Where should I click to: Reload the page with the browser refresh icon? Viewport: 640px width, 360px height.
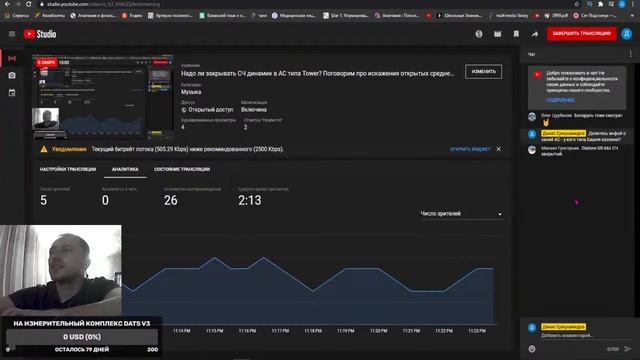(x=29, y=4)
